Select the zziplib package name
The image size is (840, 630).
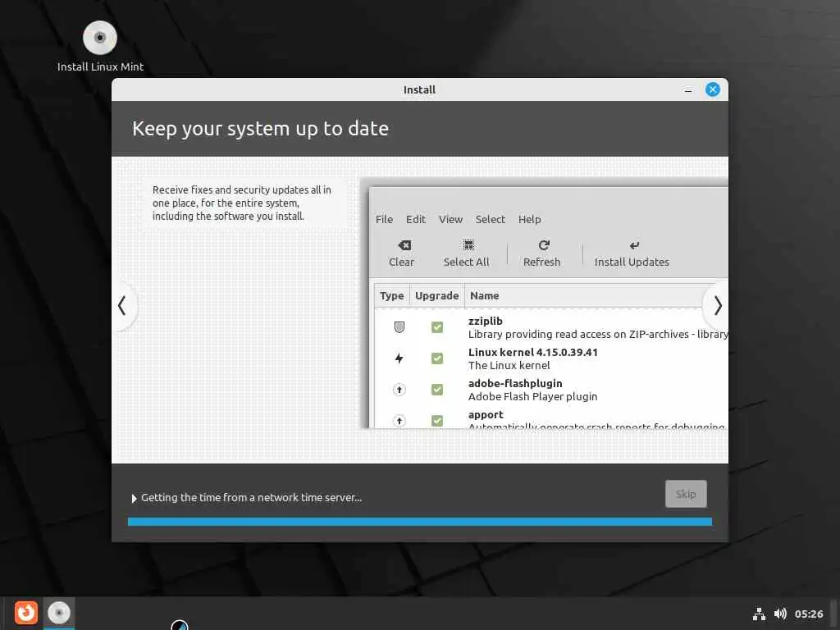pos(486,321)
